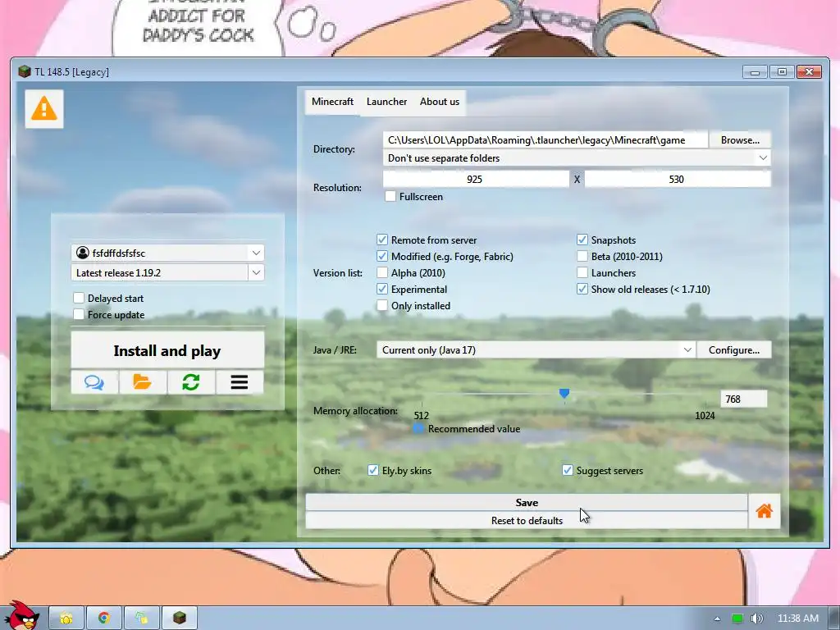Click the orange home icon
Screen dimensions: 840x630
(764, 511)
